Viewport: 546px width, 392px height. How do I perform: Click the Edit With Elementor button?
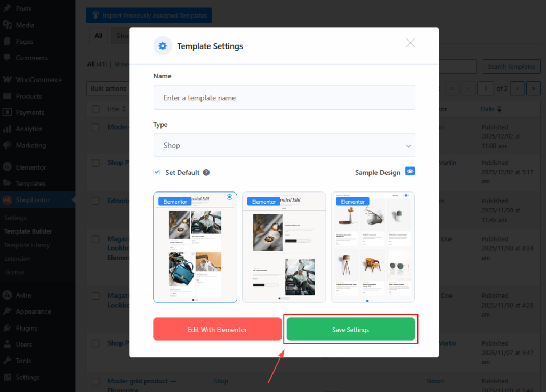217,330
